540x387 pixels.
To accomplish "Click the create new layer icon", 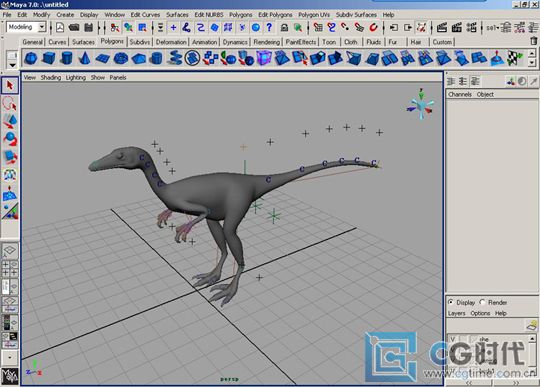I will pos(532,325).
